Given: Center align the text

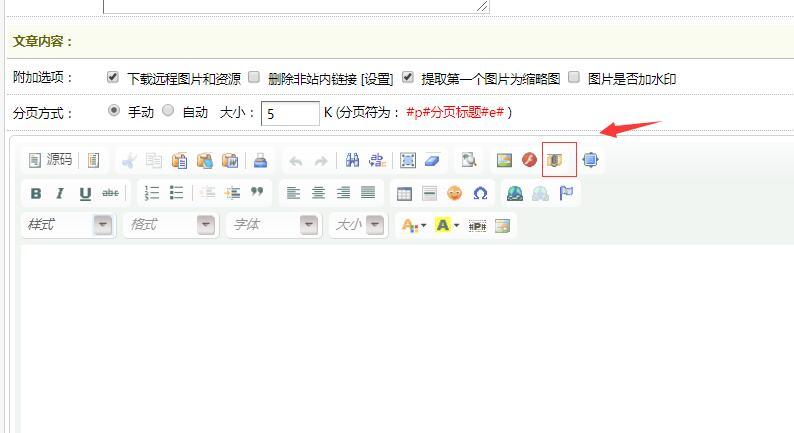Looking at the screenshot, I should [318, 193].
